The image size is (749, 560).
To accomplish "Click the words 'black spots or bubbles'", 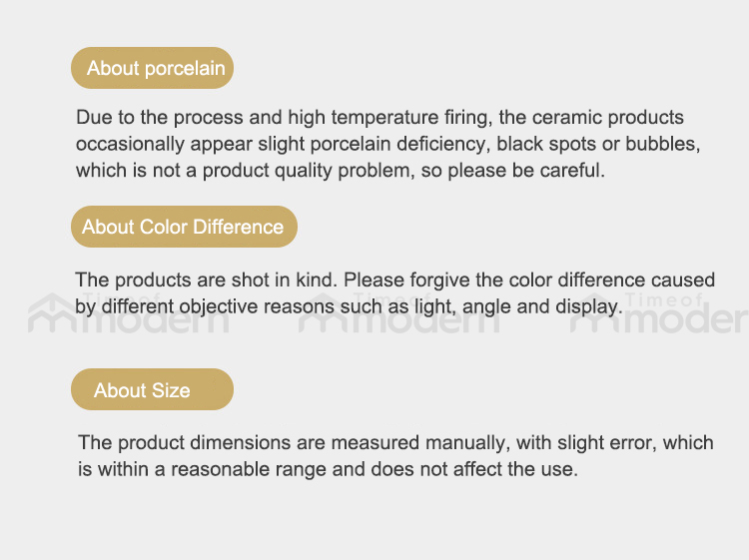I will coord(598,144).
